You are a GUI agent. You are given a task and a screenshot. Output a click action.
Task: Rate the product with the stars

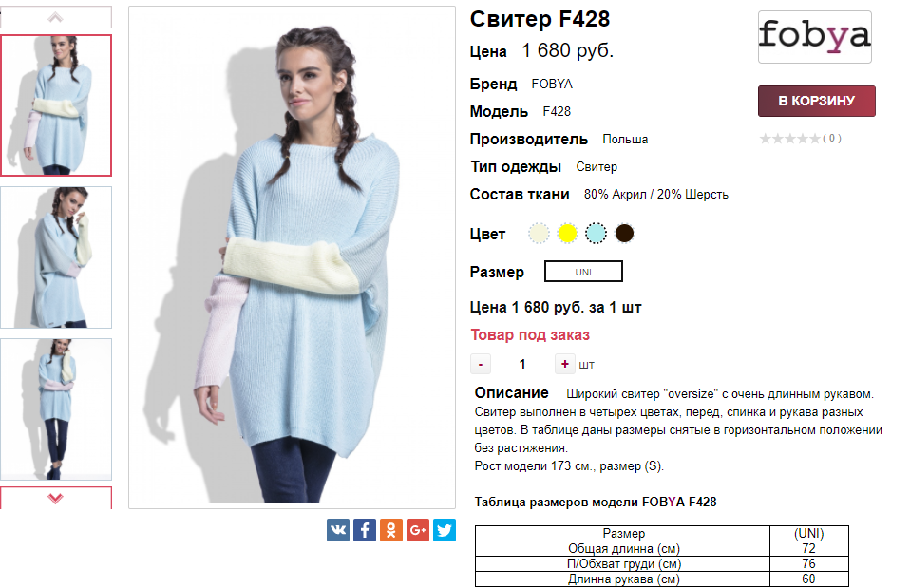(790, 138)
